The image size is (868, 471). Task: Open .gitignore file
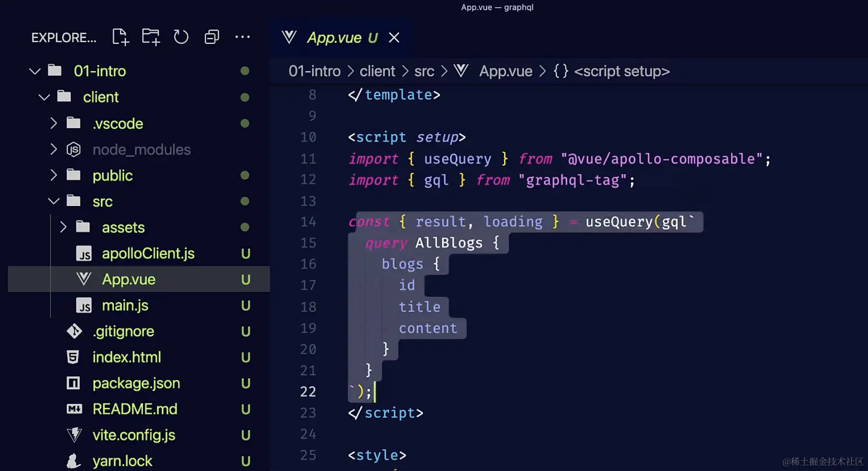tap(123, 331)
